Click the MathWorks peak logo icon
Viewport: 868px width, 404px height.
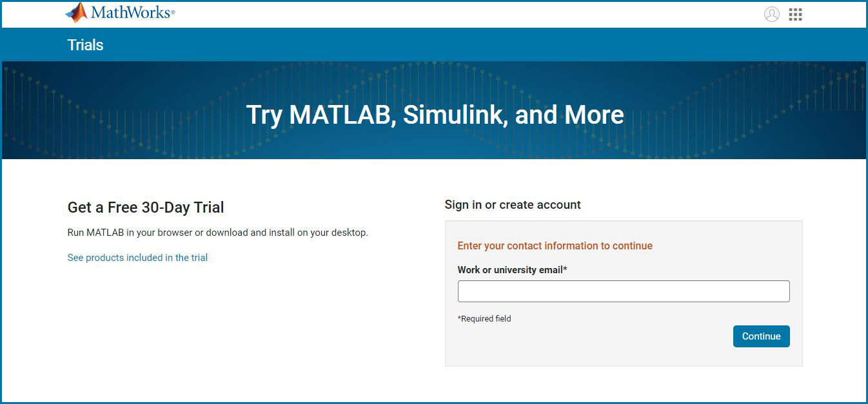pos(76,12)
